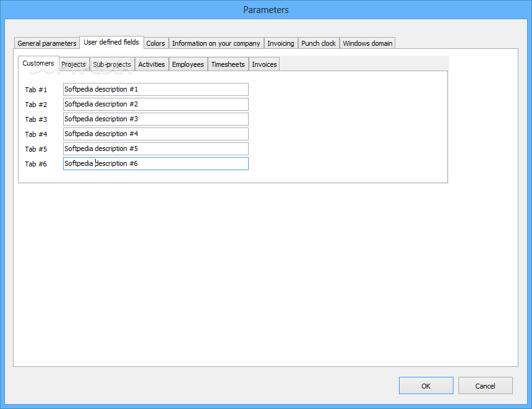Click the 'Tab #3' label
The width and height of the screenshot is (532, 409).
coord(36,119)
